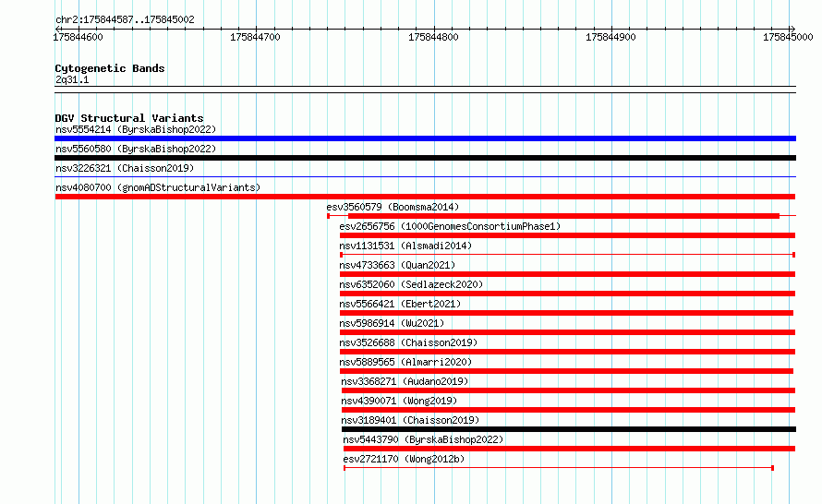Open variant nsv3368271 (Audano2019) label
The height and width of the screenshot is (504, 822).
405,381
